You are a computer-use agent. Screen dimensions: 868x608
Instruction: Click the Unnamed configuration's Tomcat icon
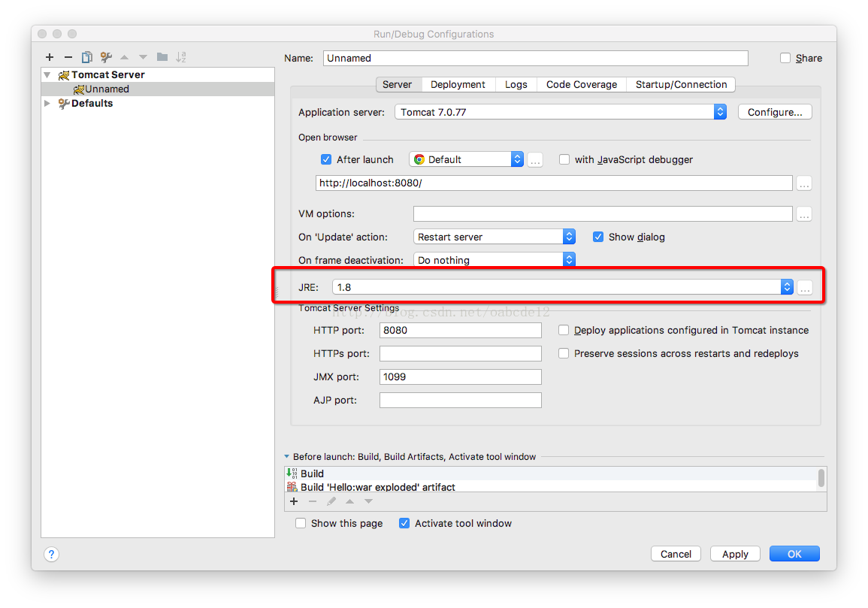[79, 89]
